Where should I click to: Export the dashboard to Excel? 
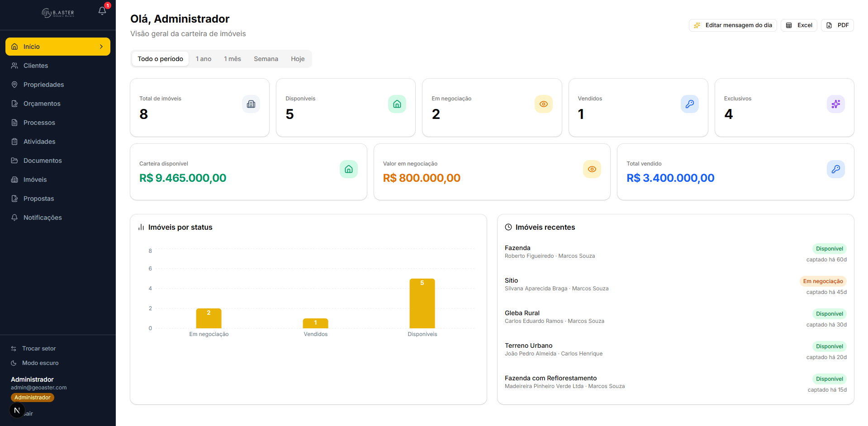(x=799, y=25)
